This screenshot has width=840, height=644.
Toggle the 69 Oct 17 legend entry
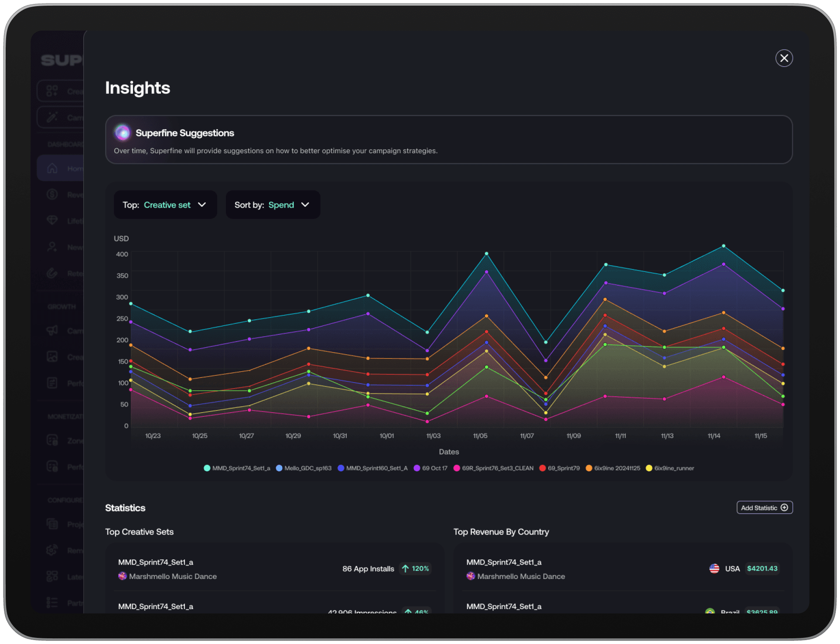[x=430, y=468]
